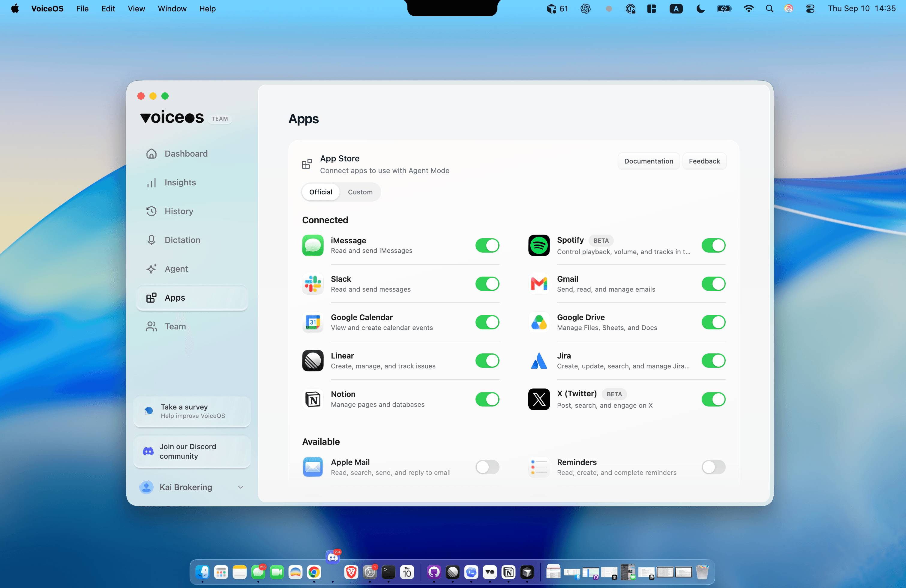Click the Kai Brokering avatar icon
Image resolution: width=906 pixels, height=588 pixels.
click(x=146, y=487)
